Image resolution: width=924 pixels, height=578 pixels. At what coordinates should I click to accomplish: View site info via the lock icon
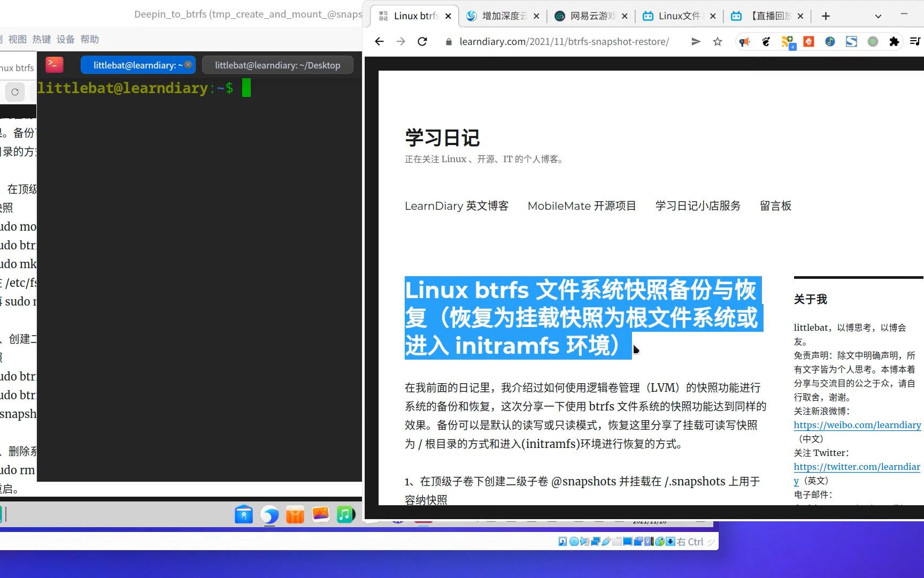coord(449,41)
